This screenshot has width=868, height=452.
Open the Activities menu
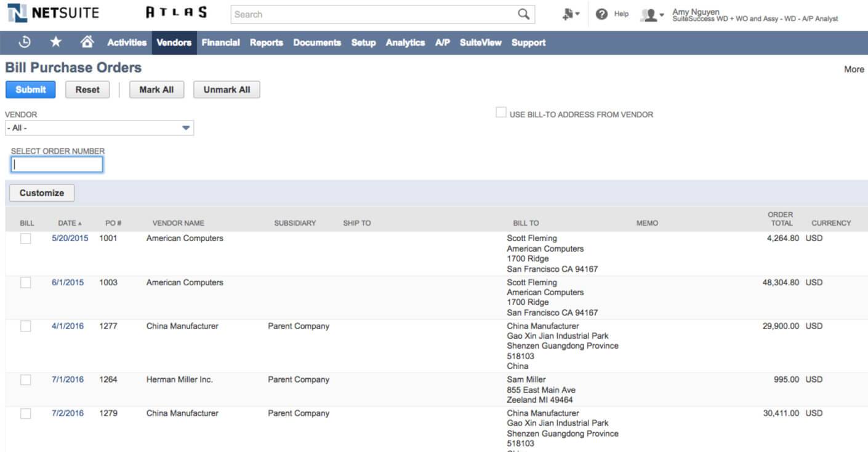pos(127,42)
